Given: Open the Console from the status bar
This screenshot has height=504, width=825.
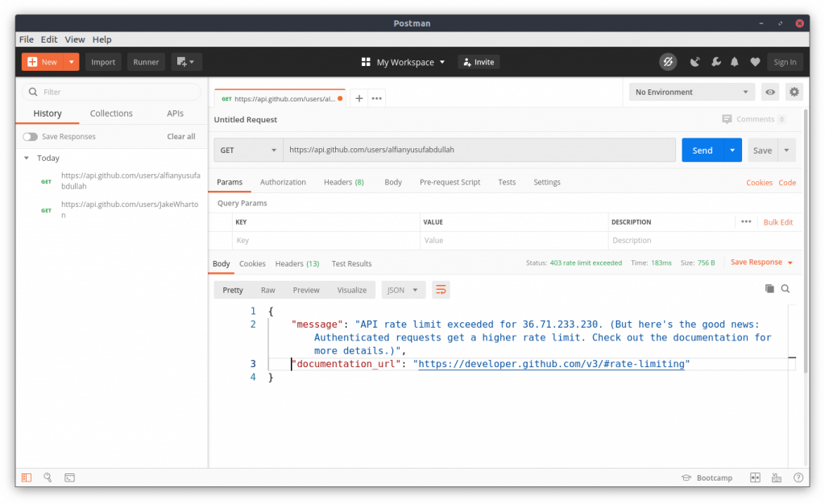Looking at the screenshot, I should tap(69, 477).
